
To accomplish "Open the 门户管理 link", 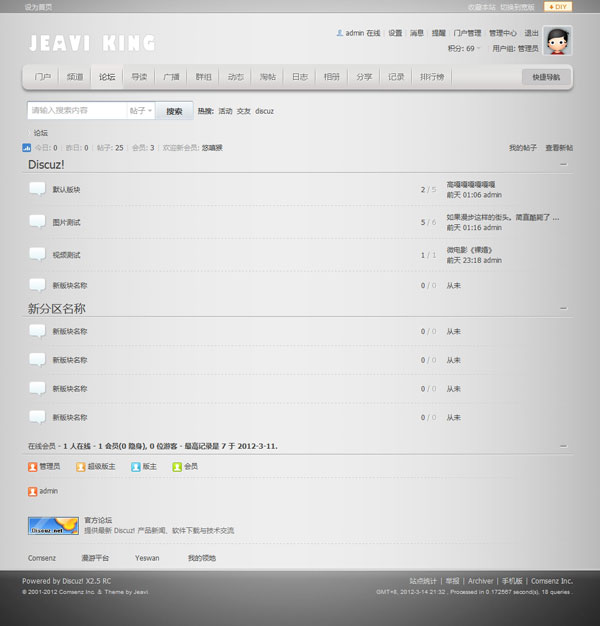I will (467, 33).
